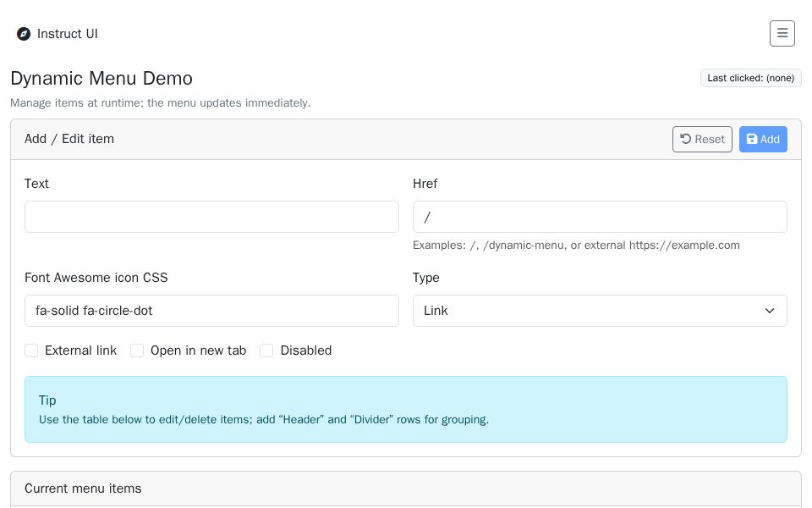
Task: Enable the External link checkbox
Action: click(31, 351)
